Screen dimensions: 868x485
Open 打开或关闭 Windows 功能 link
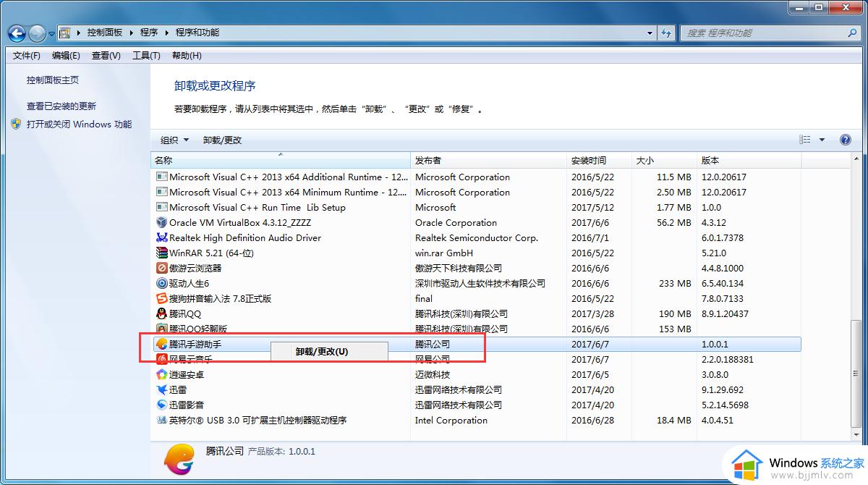coord(80,124)
